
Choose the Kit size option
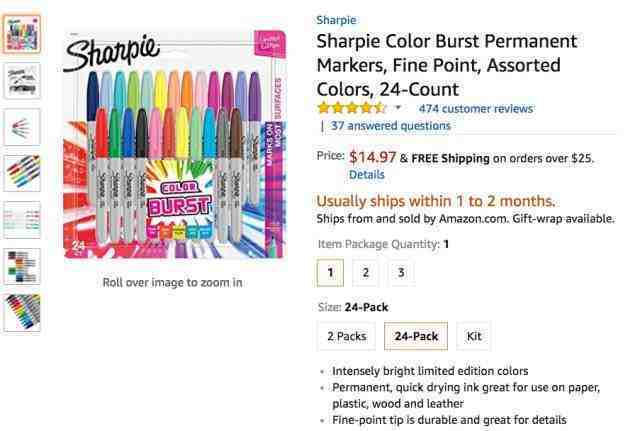474,336
